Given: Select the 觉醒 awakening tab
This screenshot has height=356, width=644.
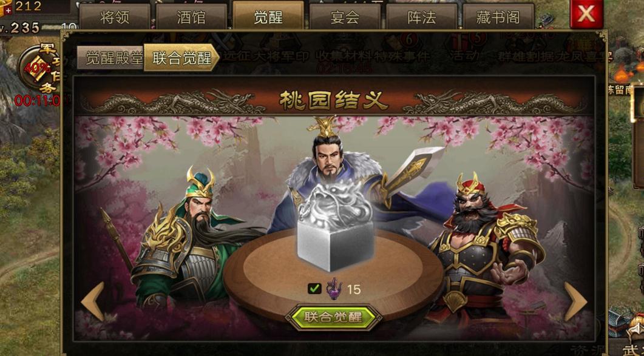Looking at the screenshot, I should pyautogui.click(x=268, y=16).
